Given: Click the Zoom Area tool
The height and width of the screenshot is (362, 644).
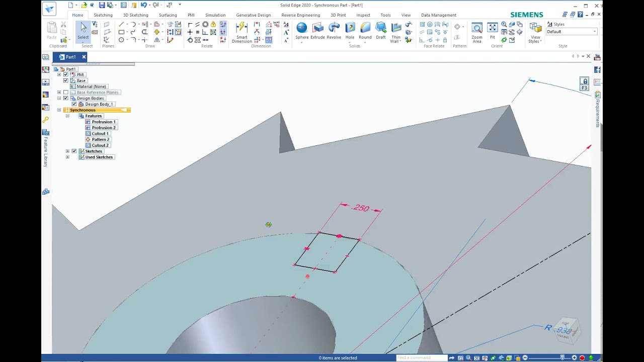Looking at the screenshot, I should click(477, 32).
